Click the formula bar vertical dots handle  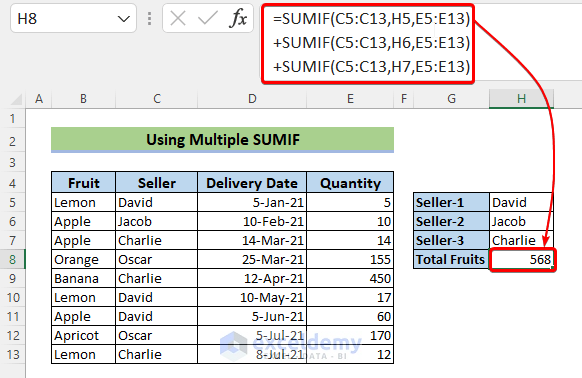[x=149, y=19]
